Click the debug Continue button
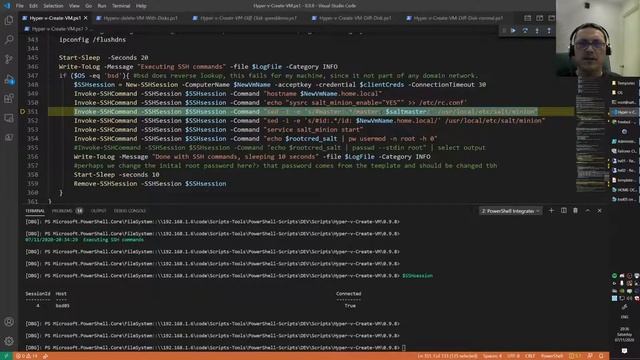 point(513,31)
